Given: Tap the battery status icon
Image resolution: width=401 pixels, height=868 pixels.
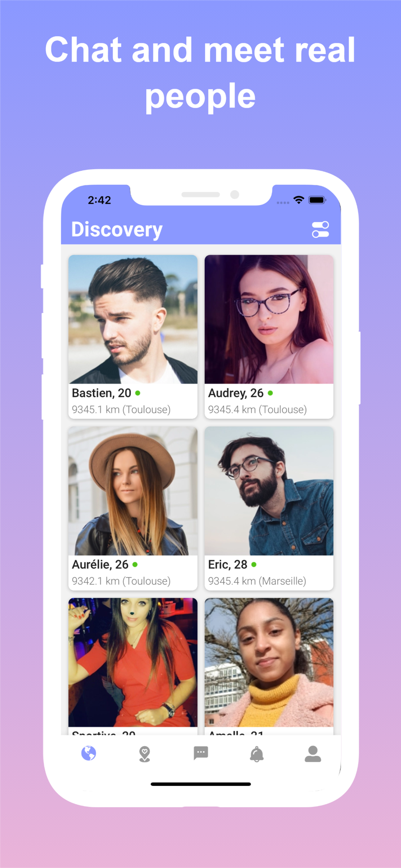Looking at the screenshot, I should (x=317, y=200).
